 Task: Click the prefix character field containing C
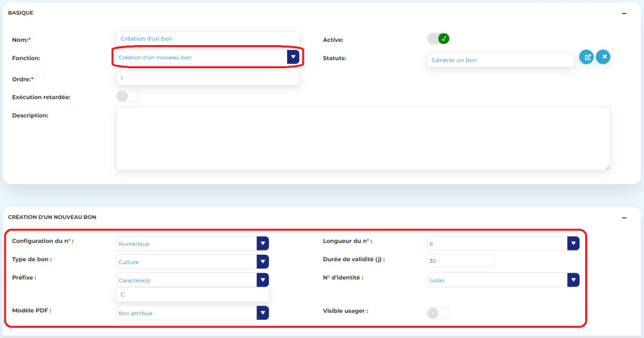[193, 294]
